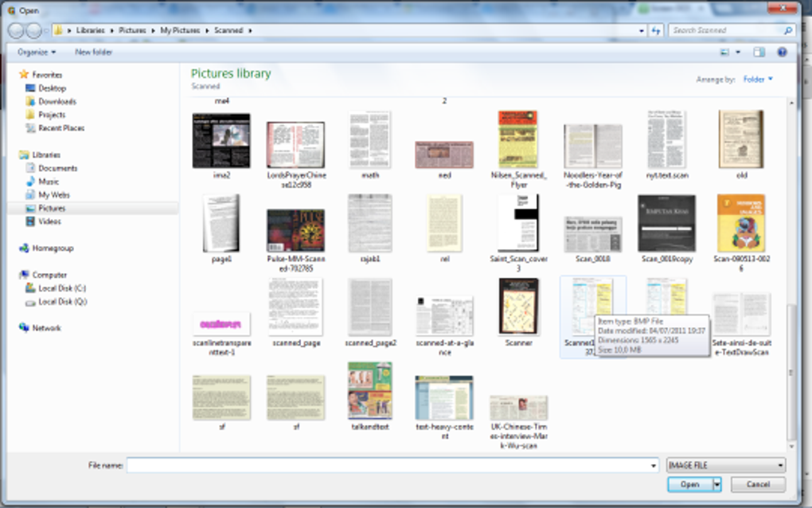Click the Back navigation arrow button

pyautogui.click(x=16, y=30)
